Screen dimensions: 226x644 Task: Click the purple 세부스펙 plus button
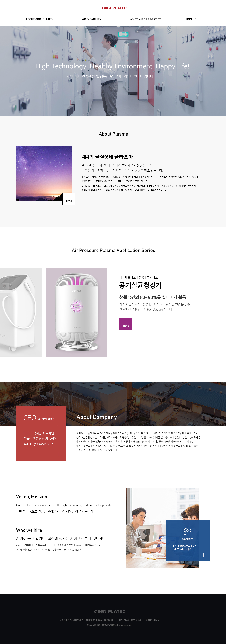coord(126,324)
